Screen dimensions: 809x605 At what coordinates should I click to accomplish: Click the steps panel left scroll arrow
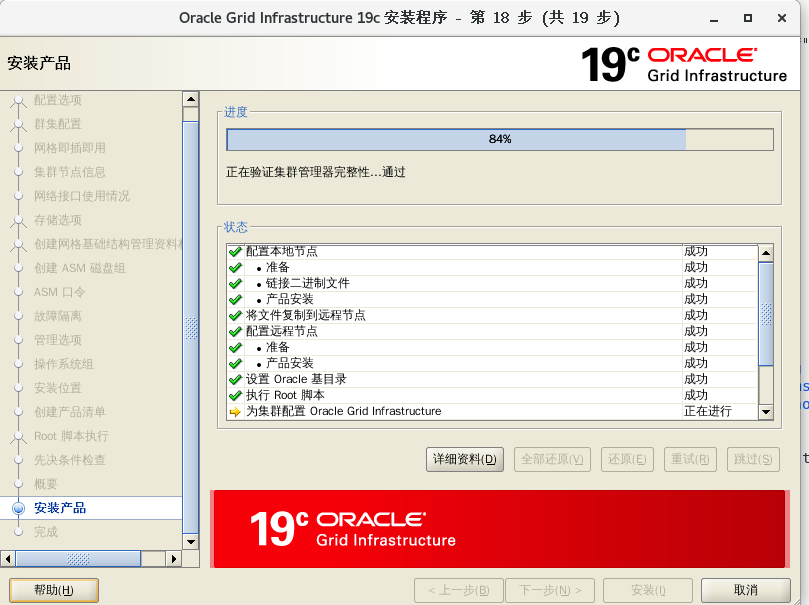click(x=8, y=559)
